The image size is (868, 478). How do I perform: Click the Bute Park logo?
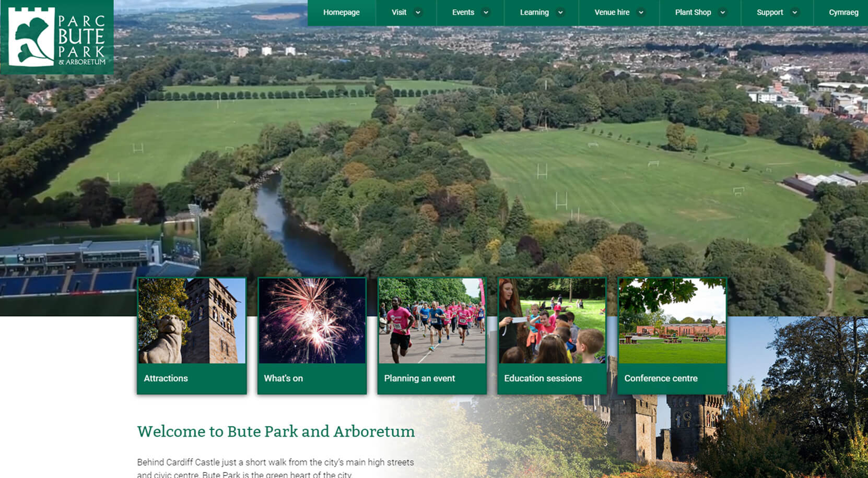tap(57, 37)
